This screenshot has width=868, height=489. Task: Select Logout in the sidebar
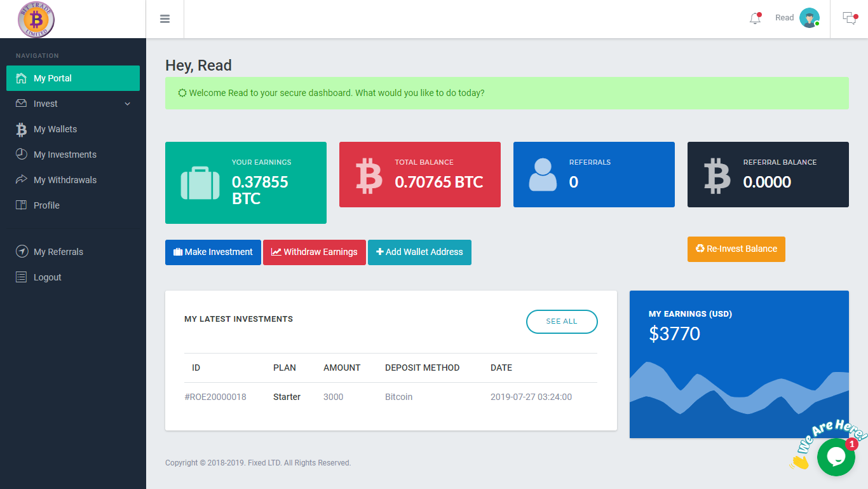pyautogui.click(x=73, y=277)
